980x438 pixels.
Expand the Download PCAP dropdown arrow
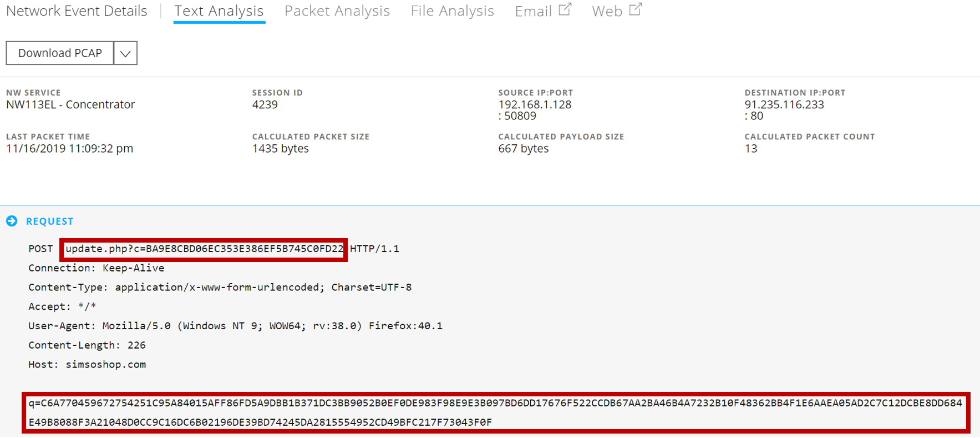point(125,53)
